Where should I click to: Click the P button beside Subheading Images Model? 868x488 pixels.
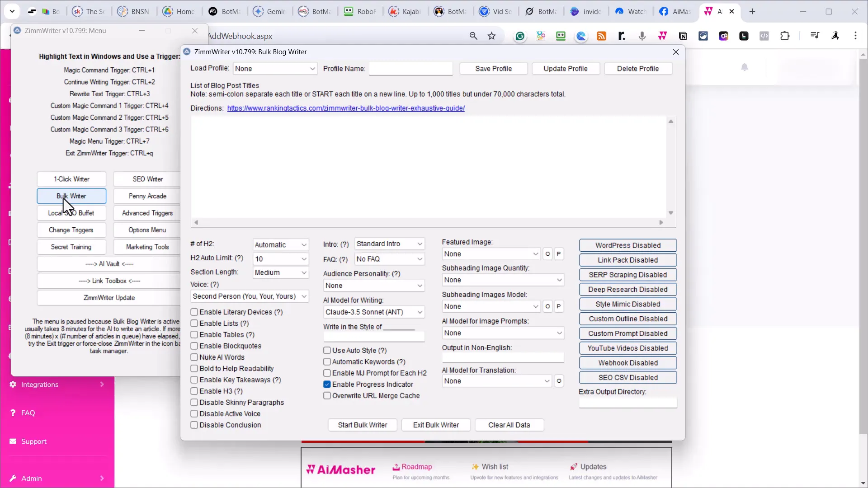[559, 306]
